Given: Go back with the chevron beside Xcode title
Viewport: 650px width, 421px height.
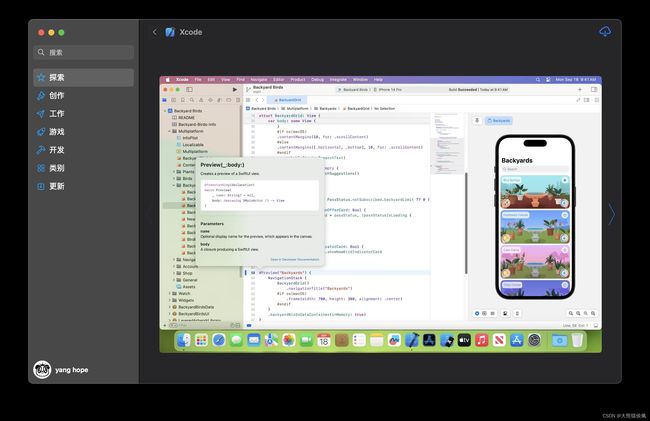Looking at the screenshot, I should pos(155,32).
